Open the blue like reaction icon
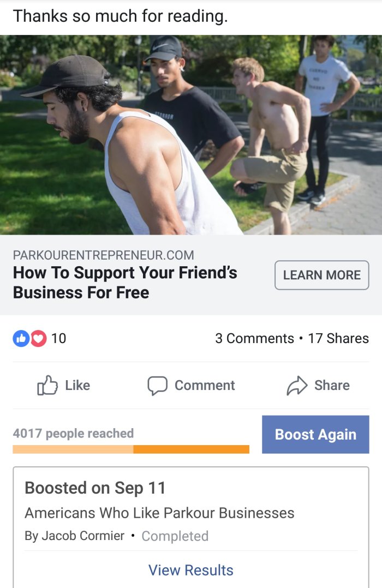382x588 pixels. click(21, 338)
